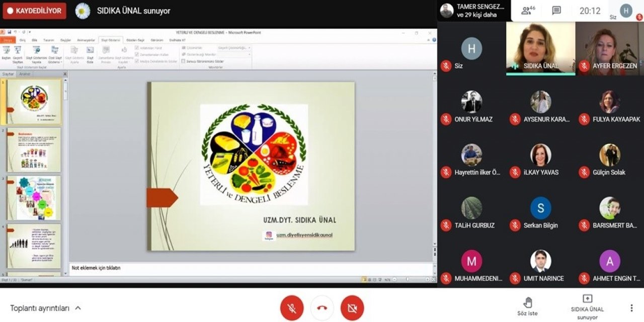Toggle the microphone mute button
Image resolution: width=644 pixels, height=322 pixels.
pyautogui.click(x=292, y=308)
